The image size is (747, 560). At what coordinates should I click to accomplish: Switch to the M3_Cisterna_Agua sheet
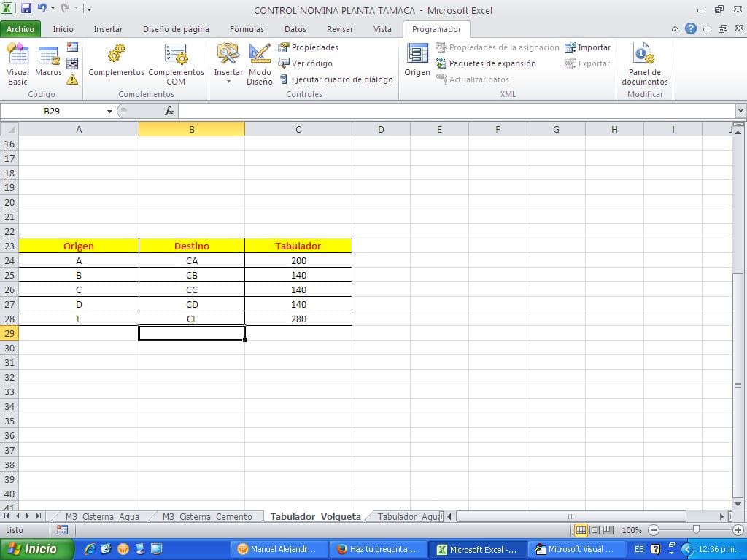coord(102,516)
